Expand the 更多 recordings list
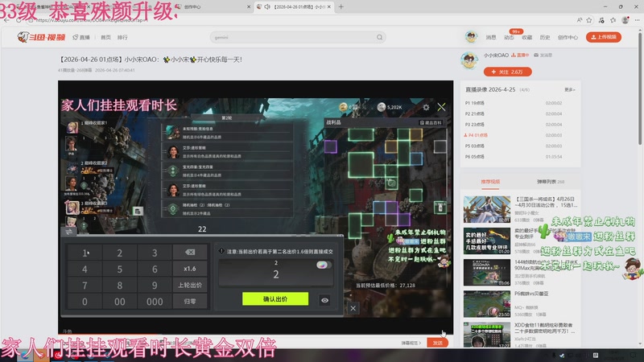The height and width of the screenshot is (362, 644). pos(570,89)
